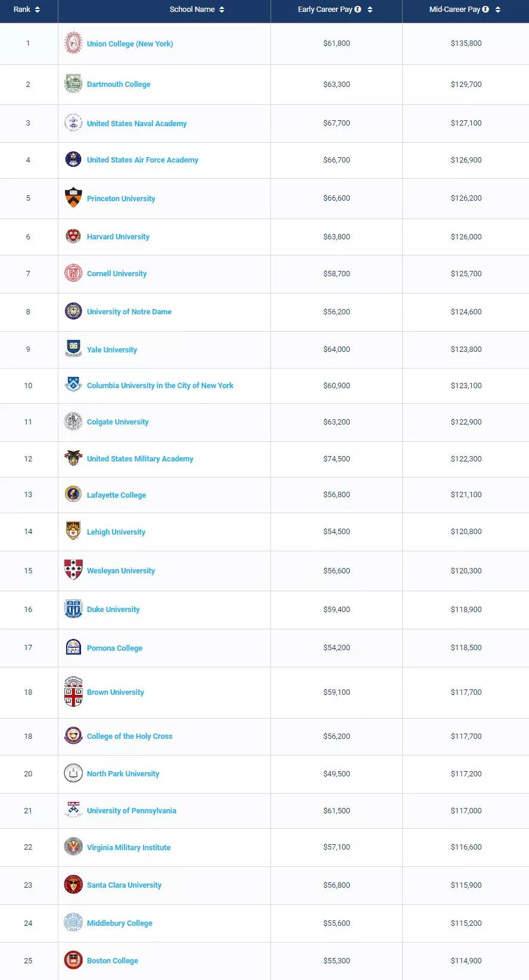Click the North Park University logo
The height and width of the screenshot is (980, 529).
[73, 773]
